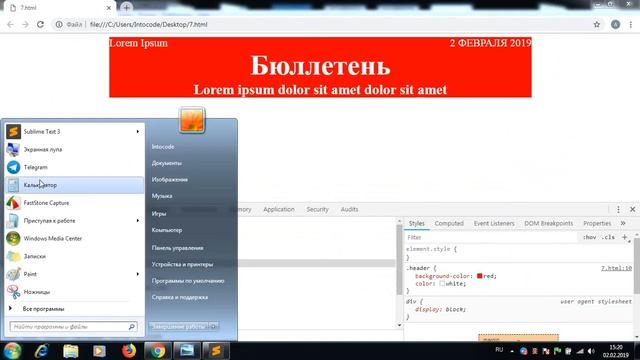The width and height of the screenshot is (640, 360).
Task: Open shutdown options arrow next to Завершение работы
Action: pos(214,327)
